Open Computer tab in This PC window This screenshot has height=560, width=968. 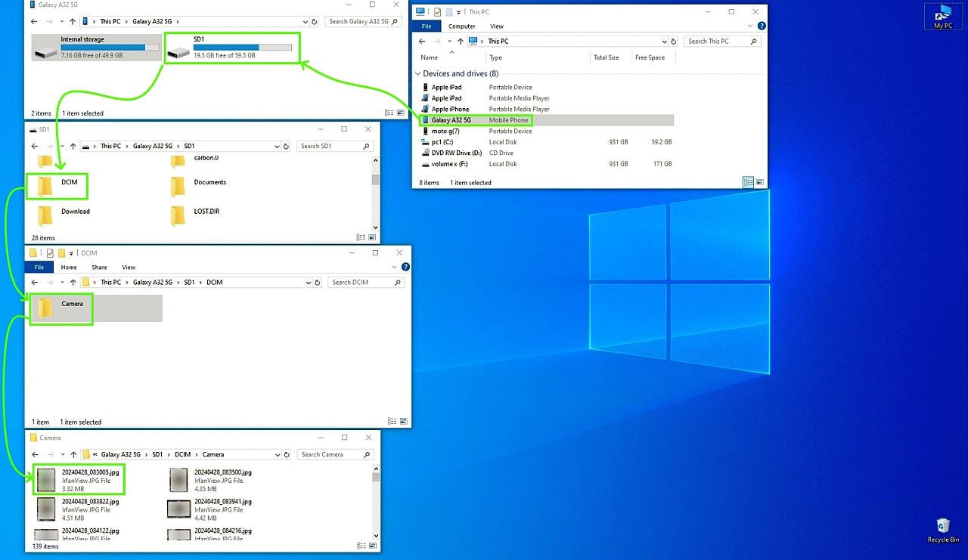[462, 26]
